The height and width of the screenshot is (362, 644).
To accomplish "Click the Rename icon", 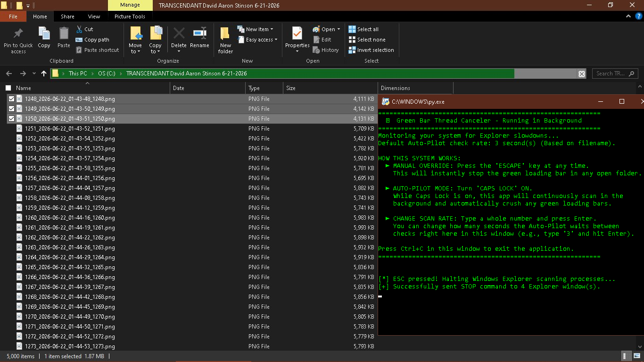I will point(199,33).
